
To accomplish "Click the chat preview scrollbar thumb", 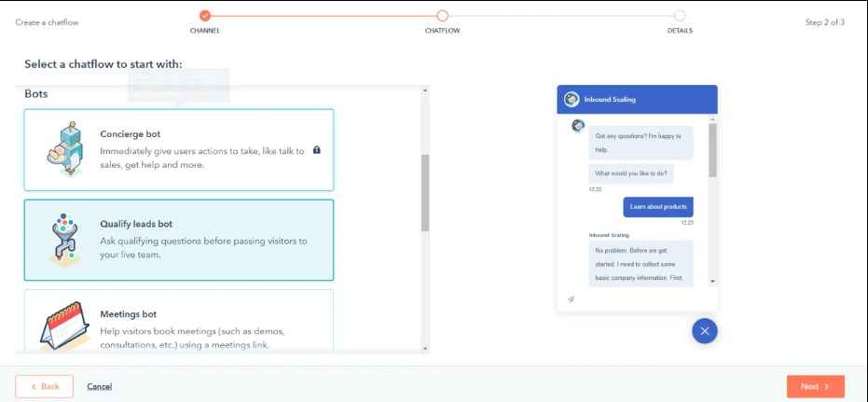I will (713, 150).
